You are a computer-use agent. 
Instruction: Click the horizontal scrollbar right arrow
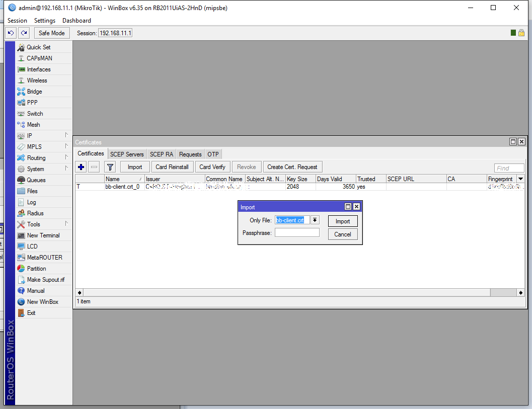(521, 293)
